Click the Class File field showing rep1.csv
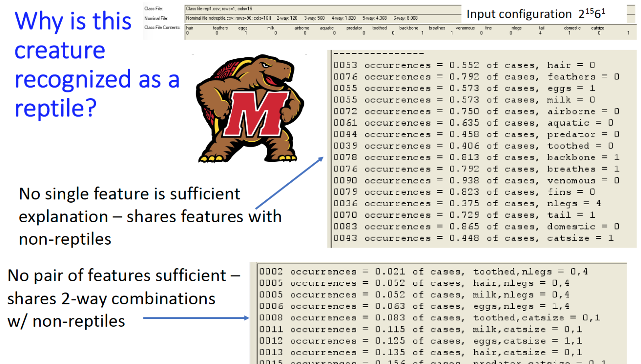 point(323,9)
